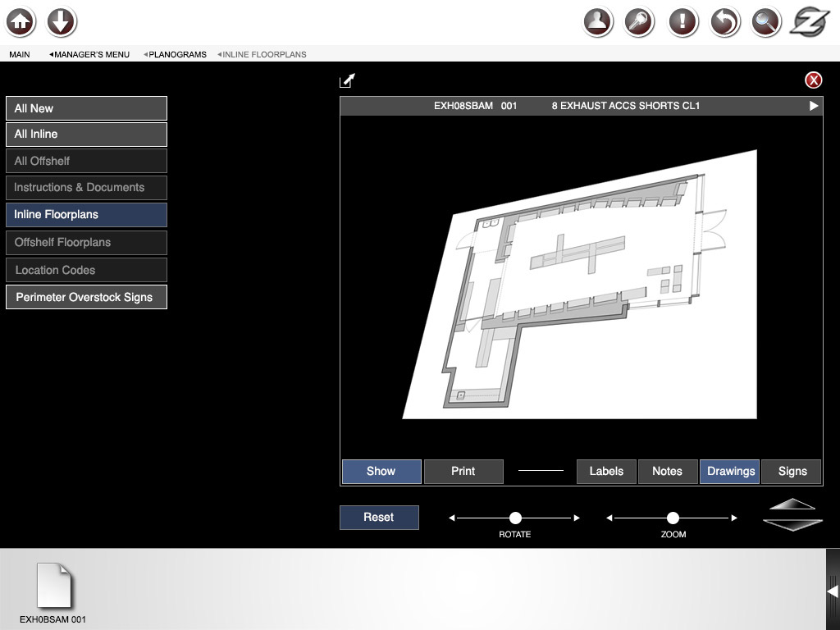Tilt the floorplan view up
The image size is (840, 630).
pyautogui.click(x=792, y=504)
